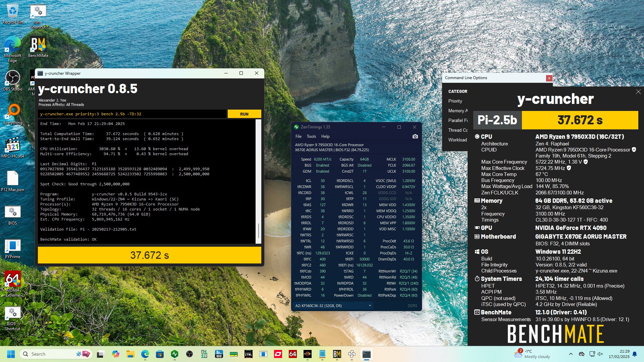Click the Speed 6200 MT/s value in ZenTimings
The image size is (644, 362).
[x=322, y=159]
